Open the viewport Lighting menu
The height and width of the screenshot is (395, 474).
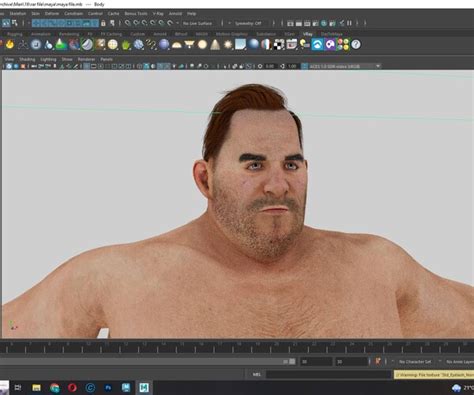pos(48,59)
